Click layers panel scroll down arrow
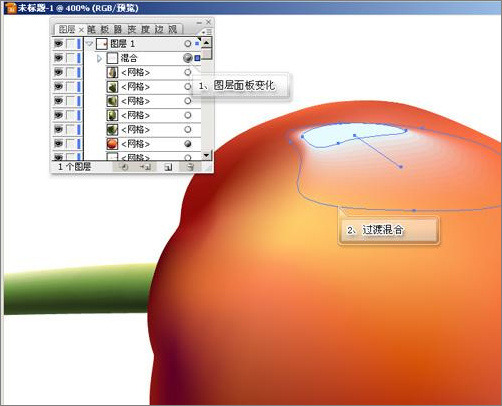 tap(206, 155)
